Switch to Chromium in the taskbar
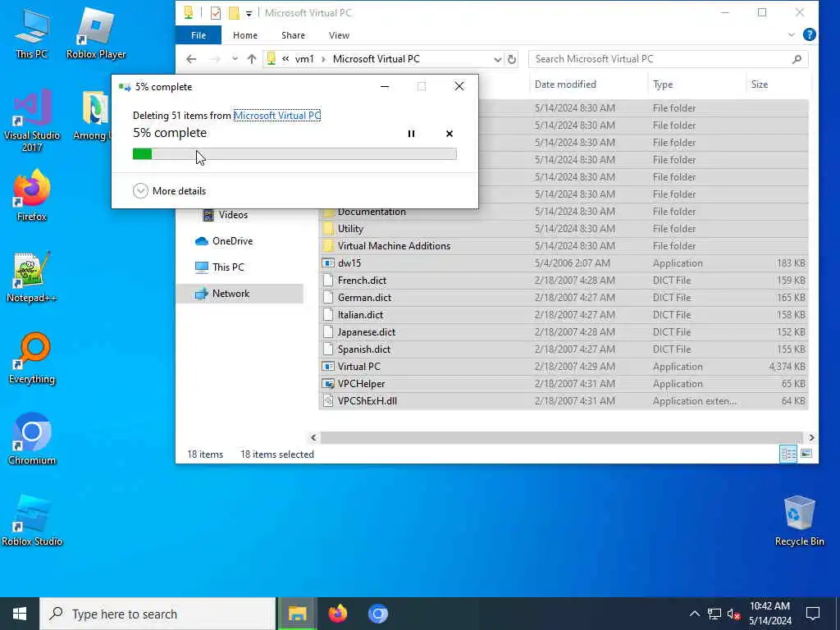This screenshot has width=840, height=630. [377, 614]
